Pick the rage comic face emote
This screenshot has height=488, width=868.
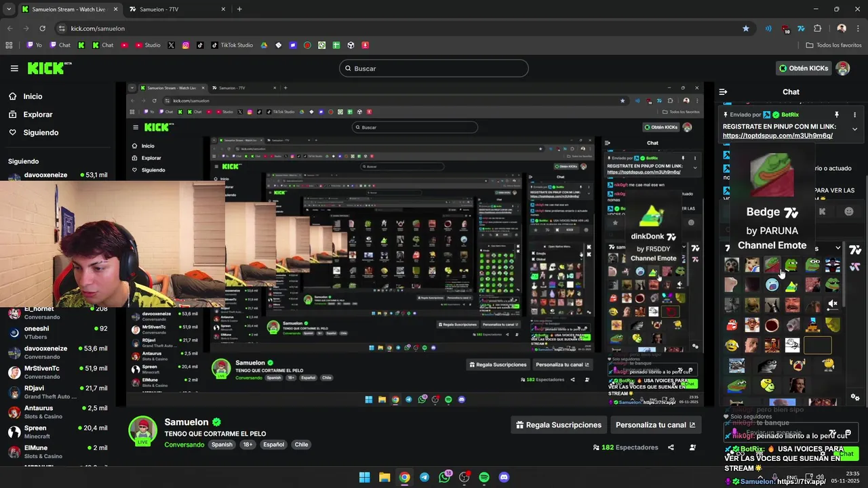coord(792,346)
